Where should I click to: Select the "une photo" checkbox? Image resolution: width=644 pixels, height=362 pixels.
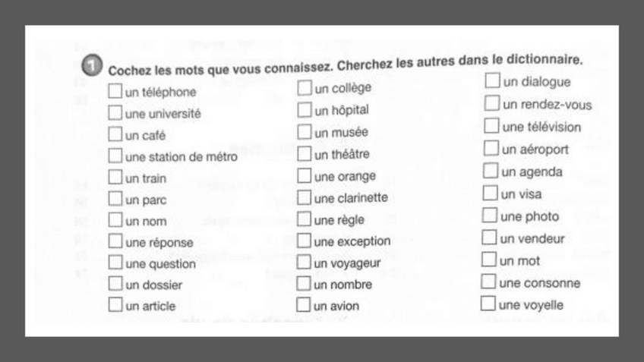[x=490, y=216]
